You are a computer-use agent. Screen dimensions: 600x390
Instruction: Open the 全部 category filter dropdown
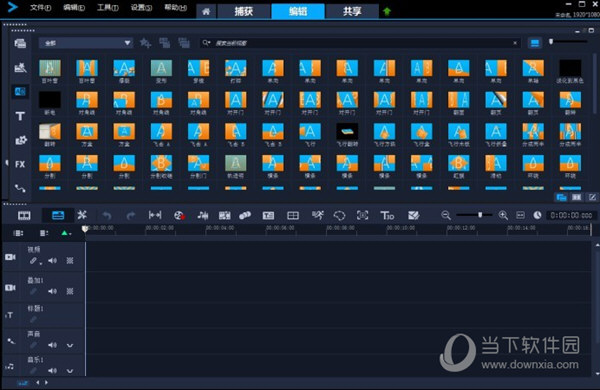coord(86,43)
